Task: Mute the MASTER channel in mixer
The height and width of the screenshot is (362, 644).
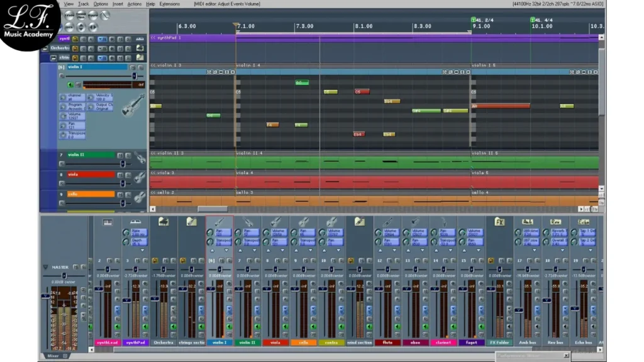Action: tap(74, 267)
